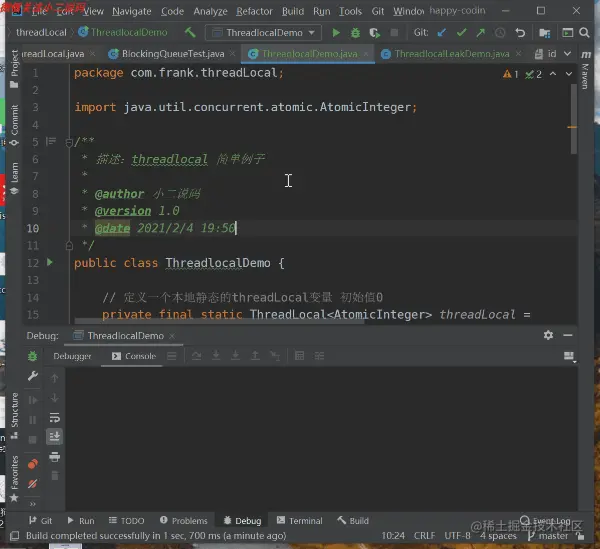Click the Print console icon
Image resolution: width=600 pixels, height=549 pixels.
(54, 457)
